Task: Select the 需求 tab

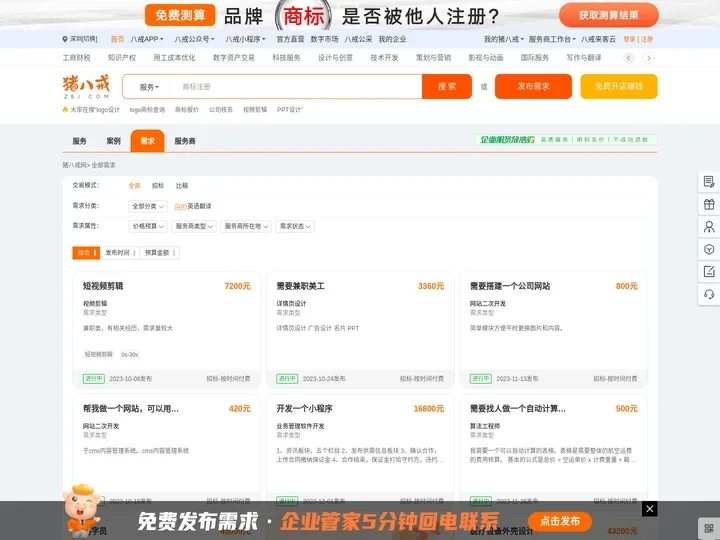Action: tap(147, 141)
